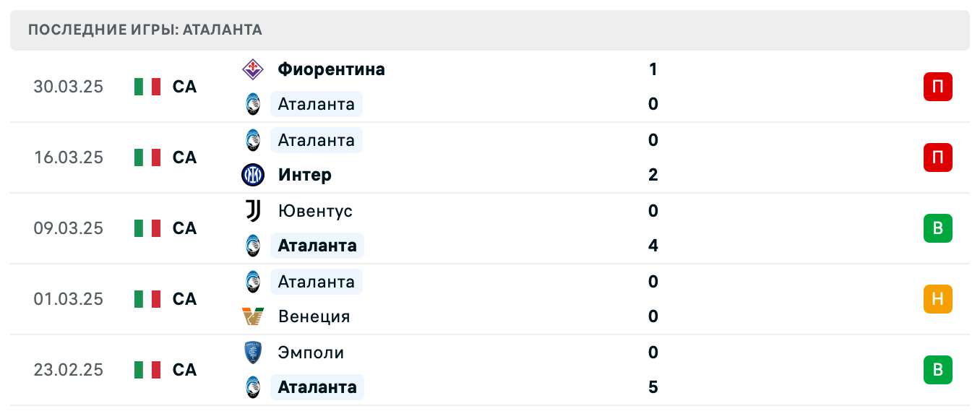Click the score 4 of the Juventus match
Image resolution: width=980 pixels, height=419 pixels.
coord(653,245)
